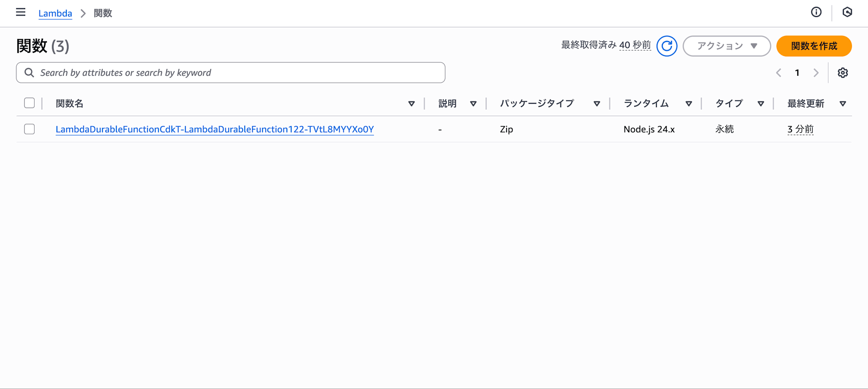Click the 関数名 column header
The width and height of the screenshot is (868, 389).
(69, 104)
